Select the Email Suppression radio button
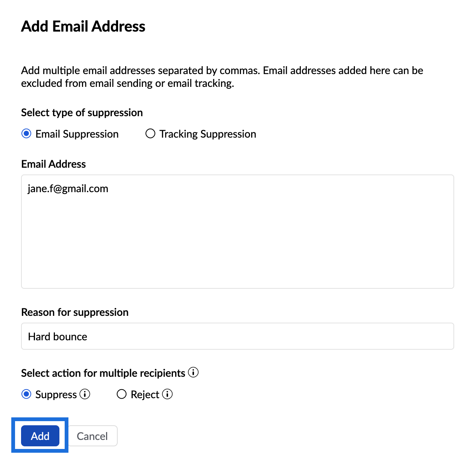Viewport: 476px width, 464px height. click(26, 134)
